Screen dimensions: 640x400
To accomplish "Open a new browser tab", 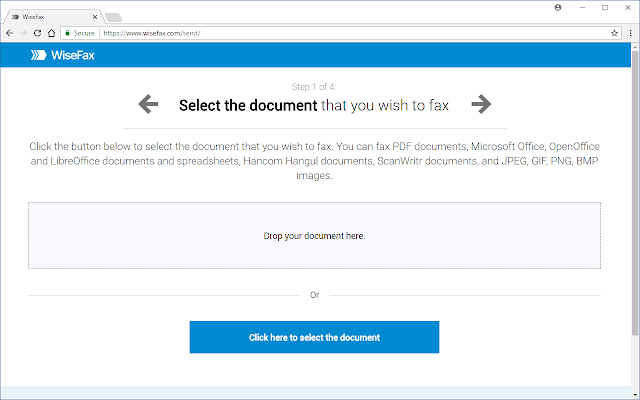I will (113, 17).
